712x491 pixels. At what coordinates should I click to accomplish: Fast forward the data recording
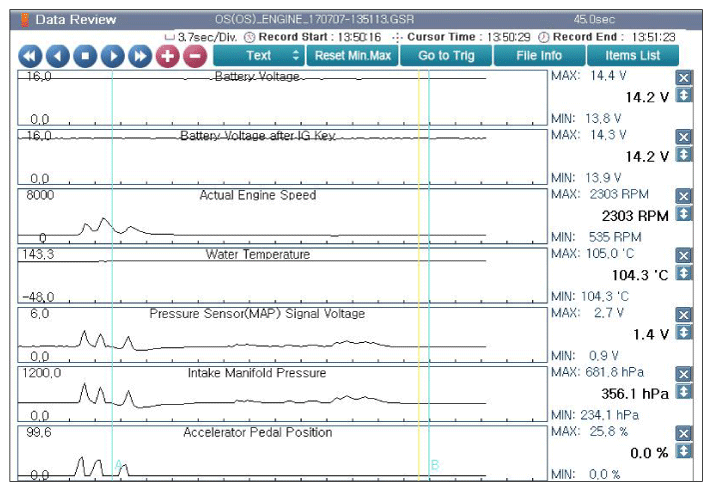pos(140,56)
